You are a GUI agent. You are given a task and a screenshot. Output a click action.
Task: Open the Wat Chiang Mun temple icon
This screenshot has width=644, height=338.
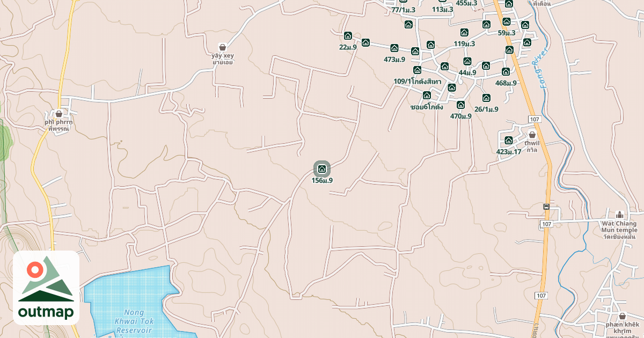(x=619, y=215)
